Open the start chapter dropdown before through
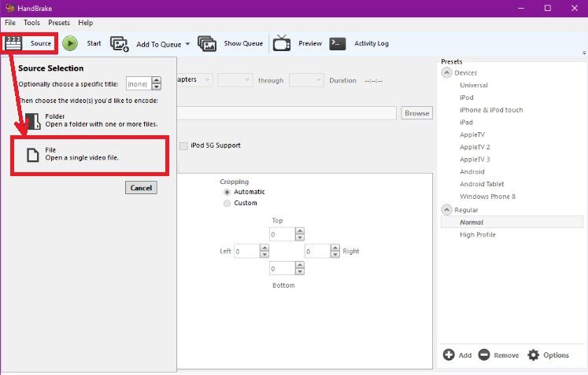 coord(235,80)
